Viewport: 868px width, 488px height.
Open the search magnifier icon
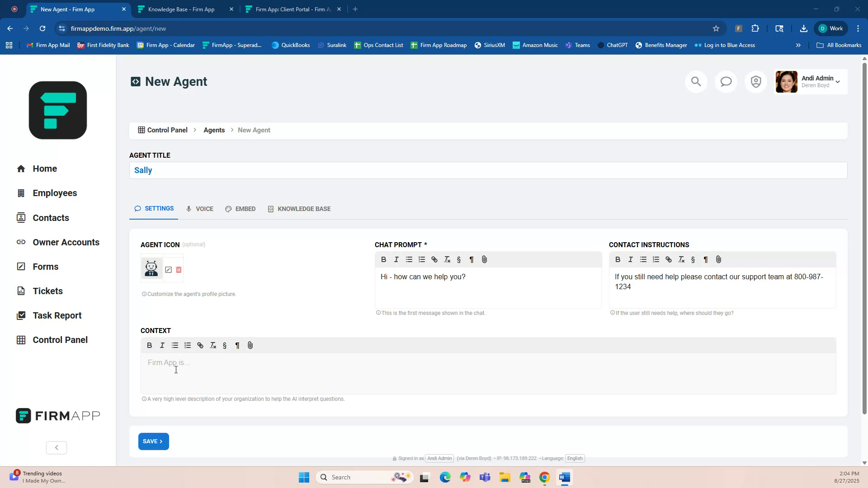pyautogui.click(x=696, y=82)
